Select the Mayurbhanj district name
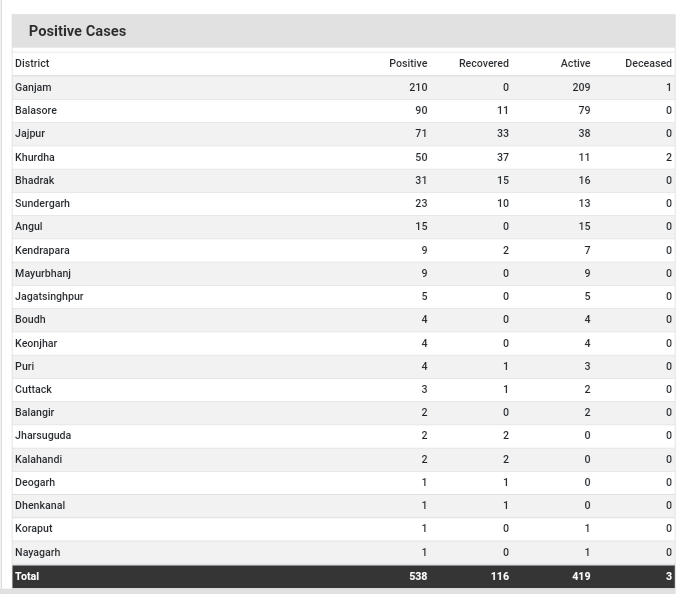 (43, 273)
